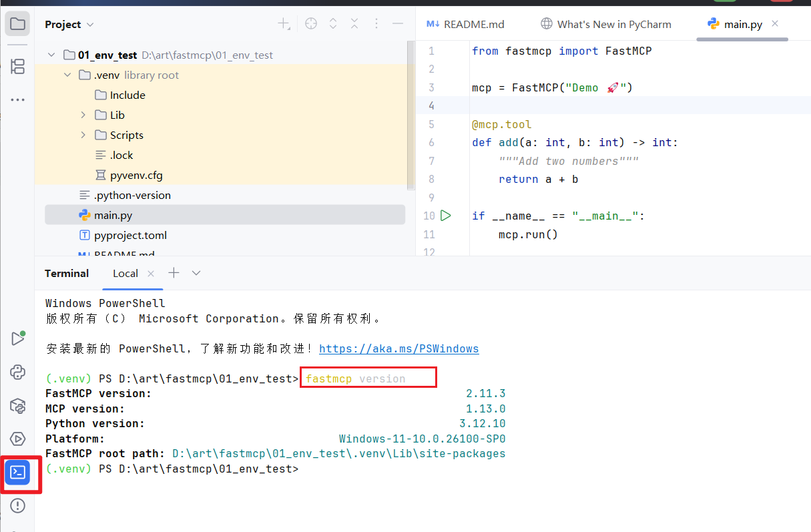Click the new file or directory plus icon
The image size is (811, 532).
tap(284, 24)
